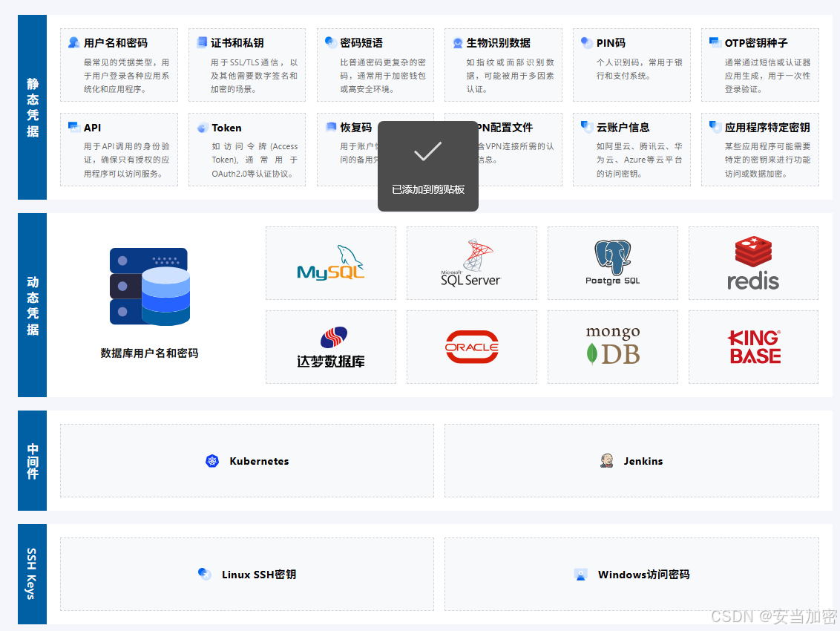Click the 数据库用户名和密码 caption
The width and height of the screenshot is (840, 631).
[149, 353]
